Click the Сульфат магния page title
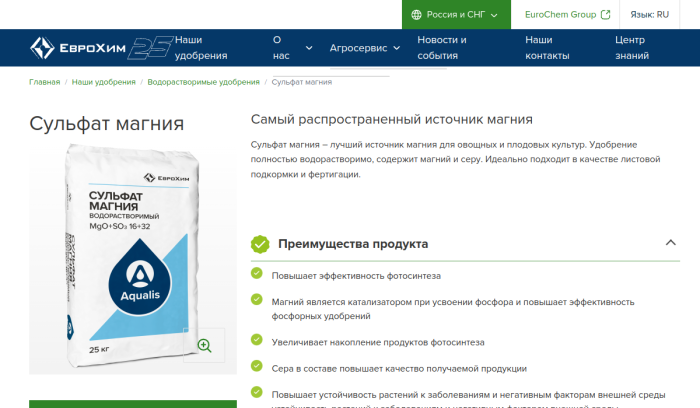Screen dimensions: 700x408 [x=107, y=124]
